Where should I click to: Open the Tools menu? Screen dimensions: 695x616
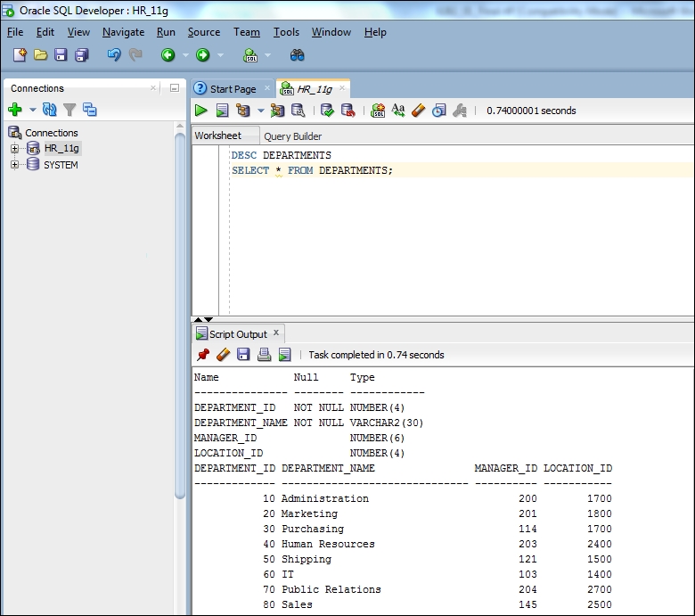pyautogui.click(x=286, y=32)
